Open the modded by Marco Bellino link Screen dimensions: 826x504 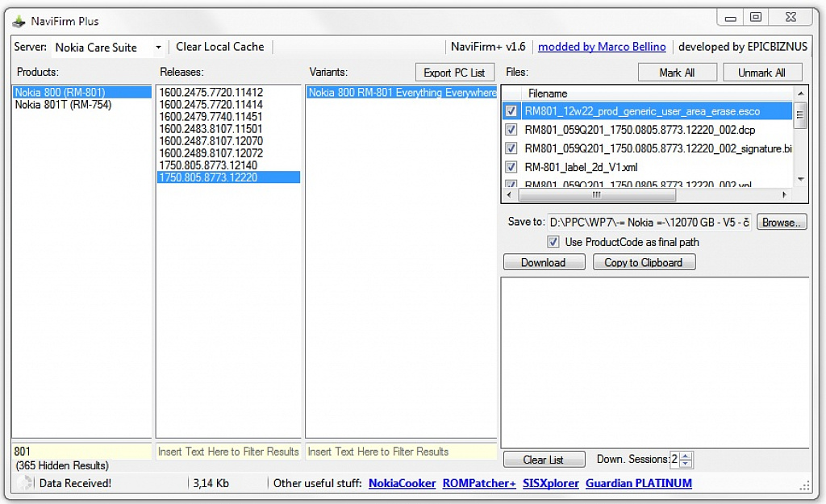coord(602,47)
